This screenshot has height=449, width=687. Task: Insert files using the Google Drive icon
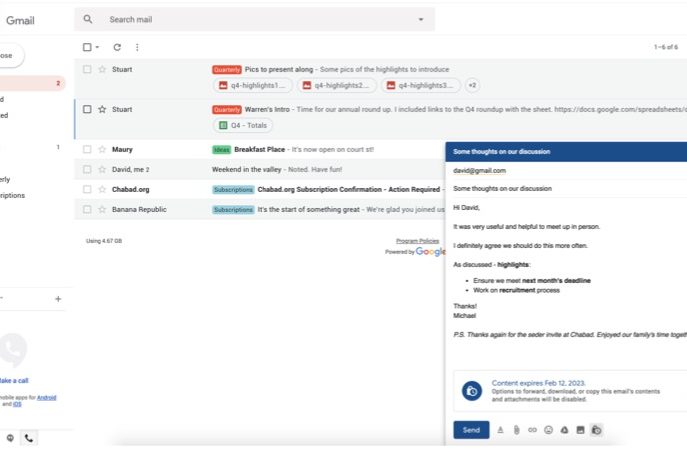(564, 430)
